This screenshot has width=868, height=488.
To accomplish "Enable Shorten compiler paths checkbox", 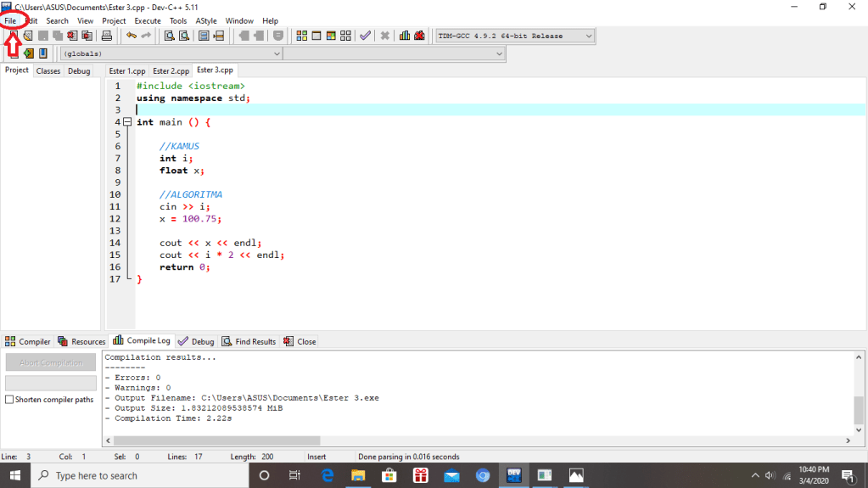I will [x=9, y=400].
